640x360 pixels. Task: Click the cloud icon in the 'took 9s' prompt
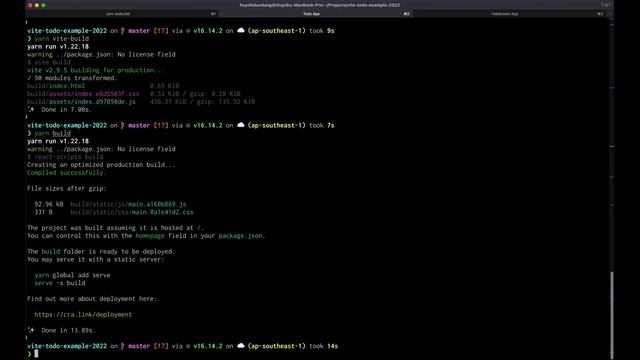[241, 31]
